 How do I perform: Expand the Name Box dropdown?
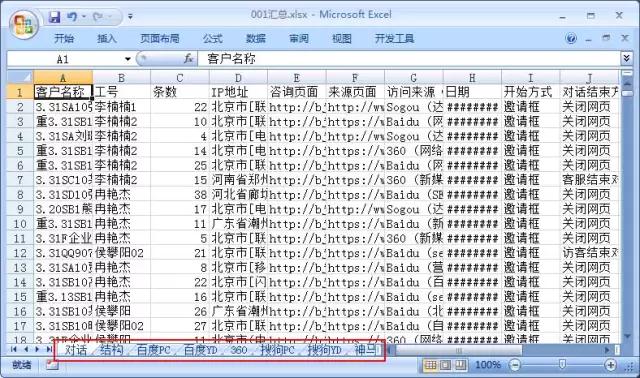[x=128, y=59]
